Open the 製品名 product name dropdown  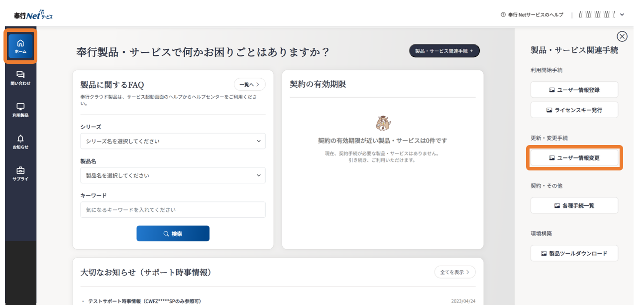173,175
